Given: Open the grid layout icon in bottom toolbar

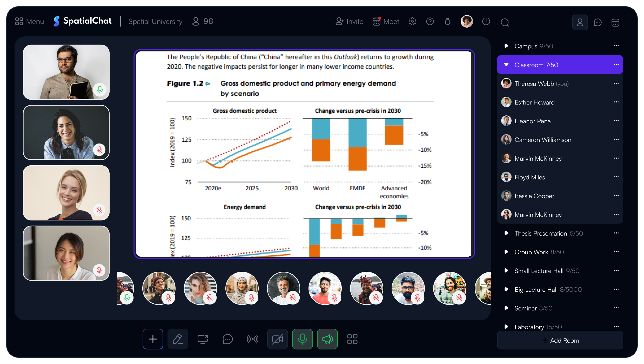Looking at the screenshot, I should [352, 339].
